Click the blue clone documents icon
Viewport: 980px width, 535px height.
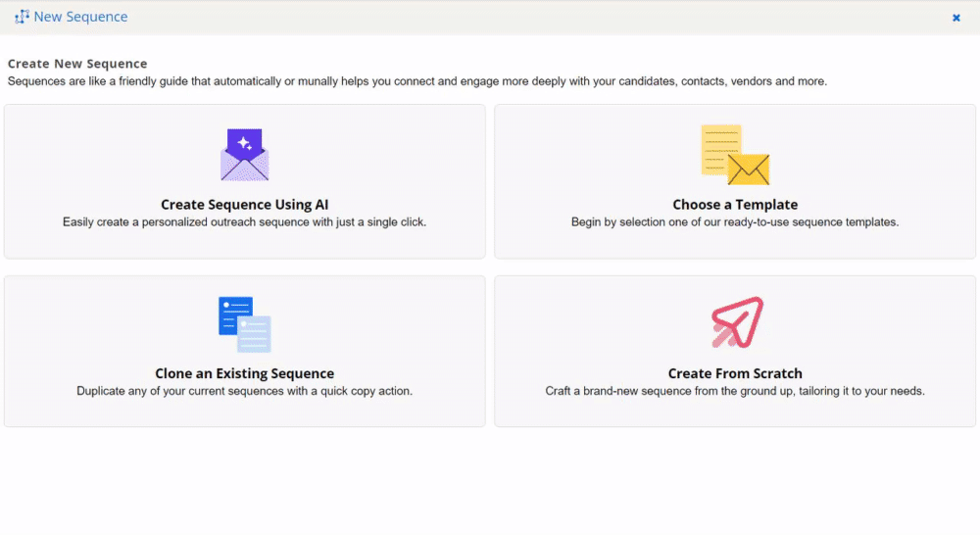[x=244, y=324]
